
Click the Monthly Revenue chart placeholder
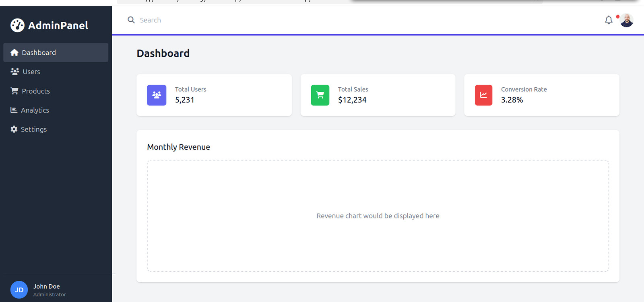point(378,216)
